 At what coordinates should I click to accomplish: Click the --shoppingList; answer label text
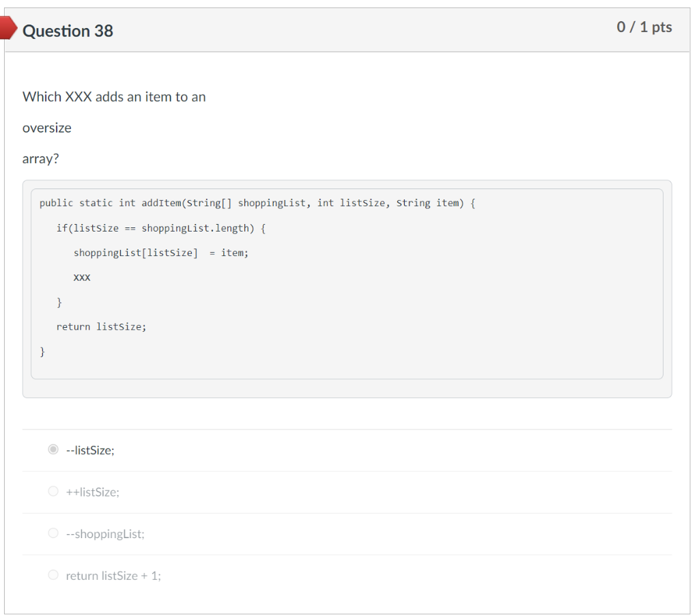point(105,534)
